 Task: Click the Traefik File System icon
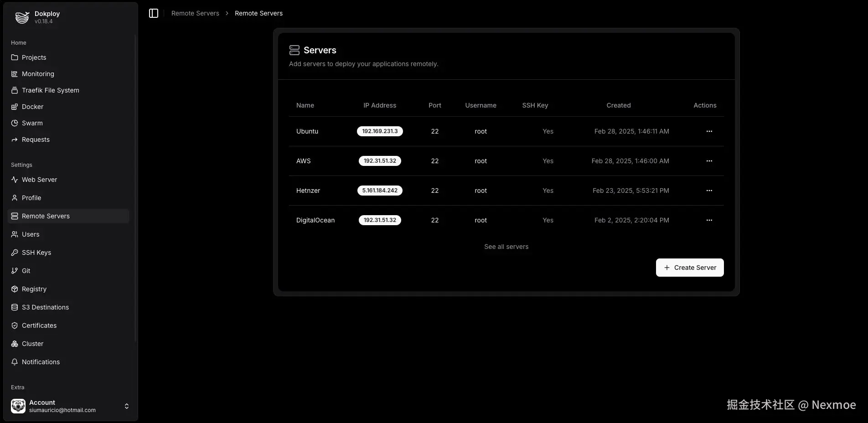point(15,90)
